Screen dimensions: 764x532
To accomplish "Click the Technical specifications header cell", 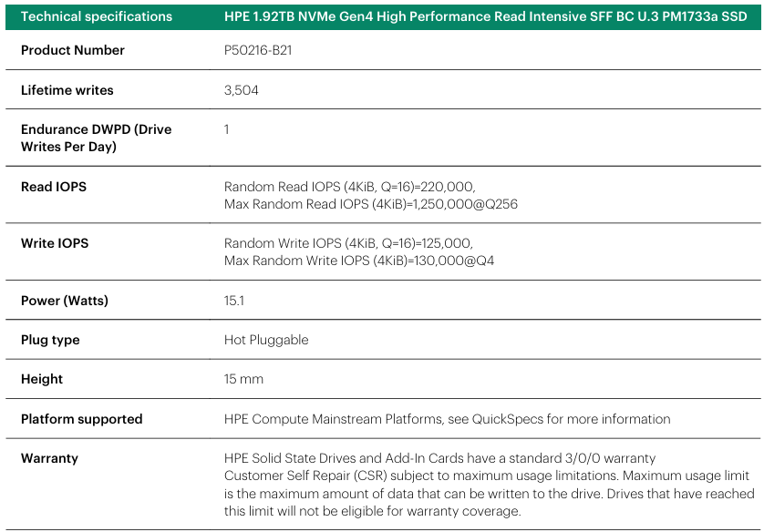I will tap(97, 16).
